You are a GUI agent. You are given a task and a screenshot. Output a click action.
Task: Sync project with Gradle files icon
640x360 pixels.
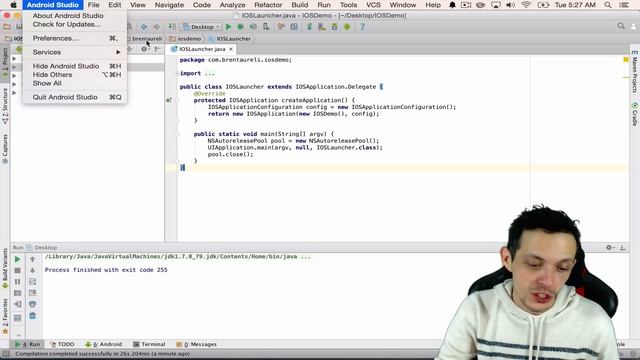[309, 27]
